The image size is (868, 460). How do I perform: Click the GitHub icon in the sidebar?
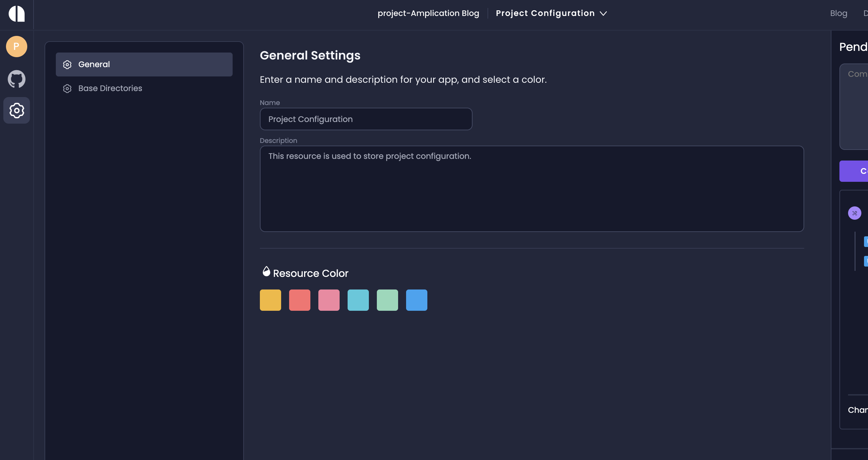tap(16, 79)
